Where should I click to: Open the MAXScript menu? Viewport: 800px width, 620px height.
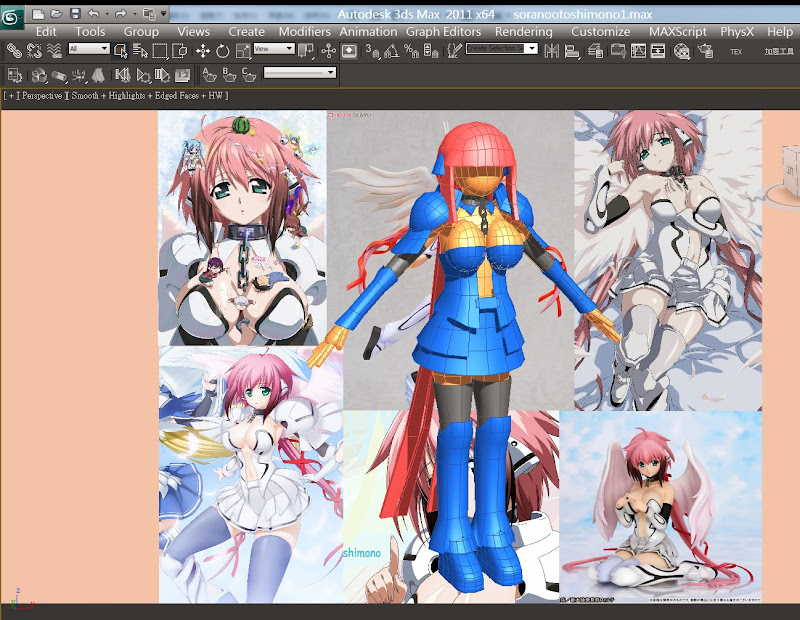coord(678,32)
